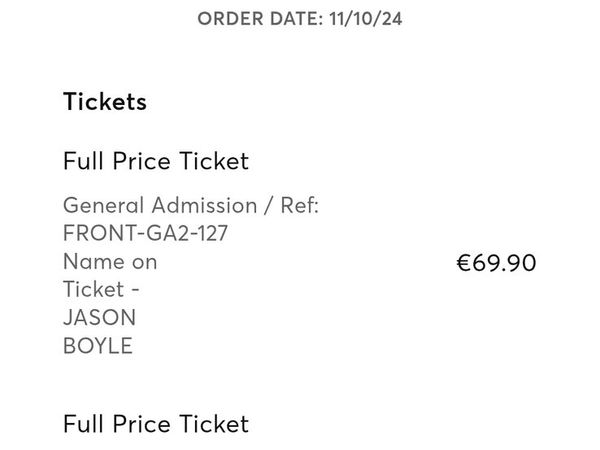The image size is (600, 450).
Task: Click the Ref: label
Action: click(x=300, y=205)
